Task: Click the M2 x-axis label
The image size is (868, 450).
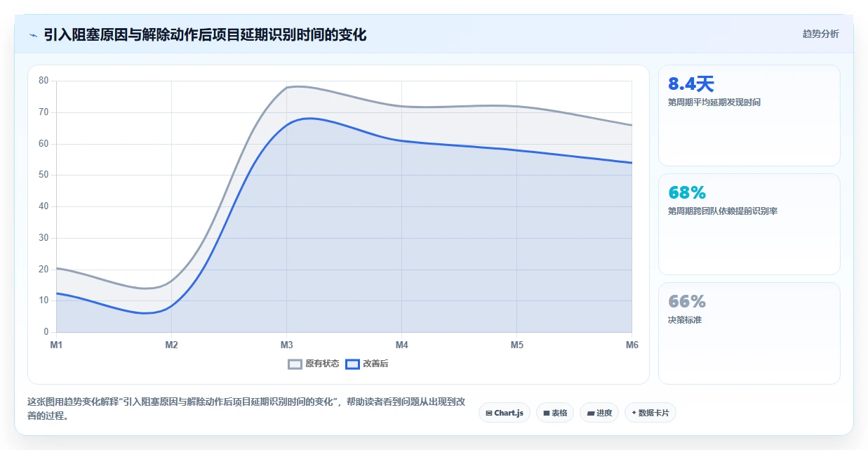Action: coord(171,345)
